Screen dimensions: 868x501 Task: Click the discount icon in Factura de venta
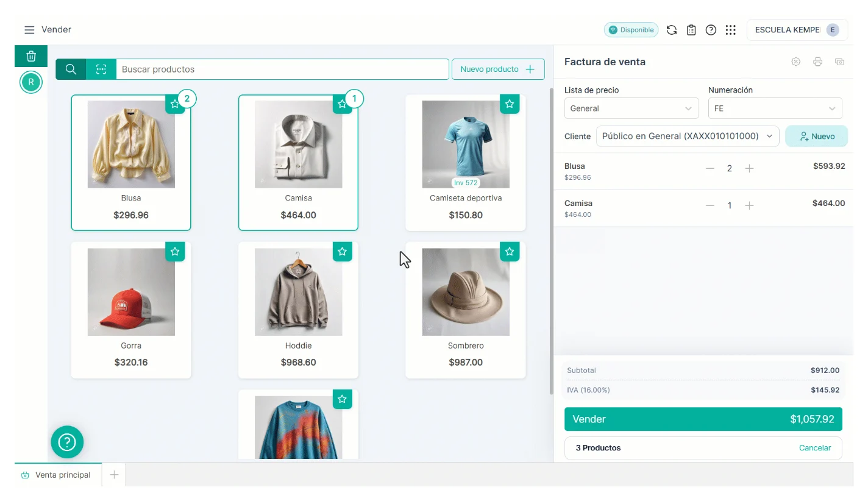pyautogui.click(x=796, y=62)
